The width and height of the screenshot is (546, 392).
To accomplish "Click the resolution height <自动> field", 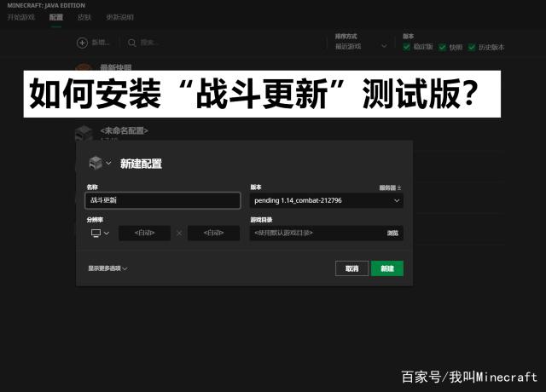I will [x=214, y=233].
